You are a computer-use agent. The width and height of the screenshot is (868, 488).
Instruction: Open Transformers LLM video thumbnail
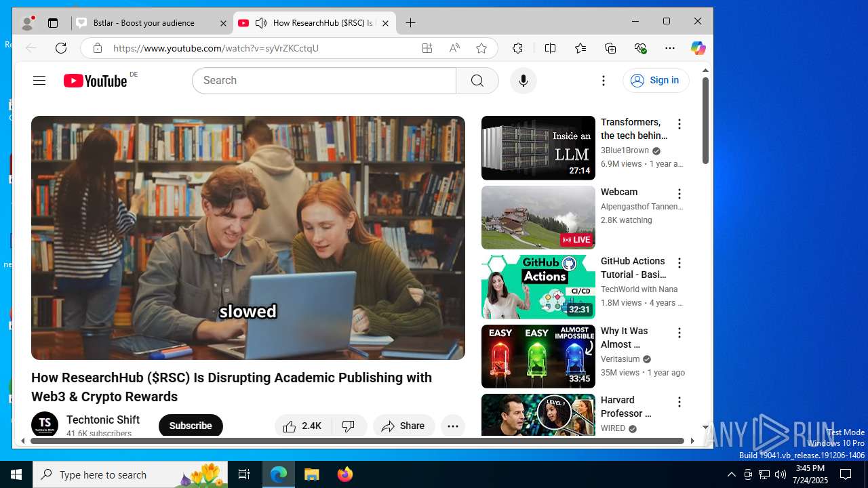click(538, 148)
